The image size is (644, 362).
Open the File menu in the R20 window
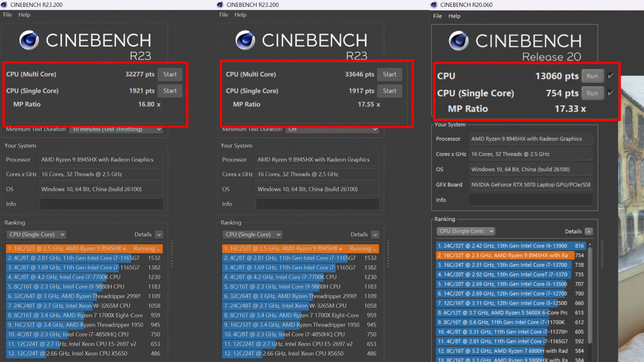(438, 16)
